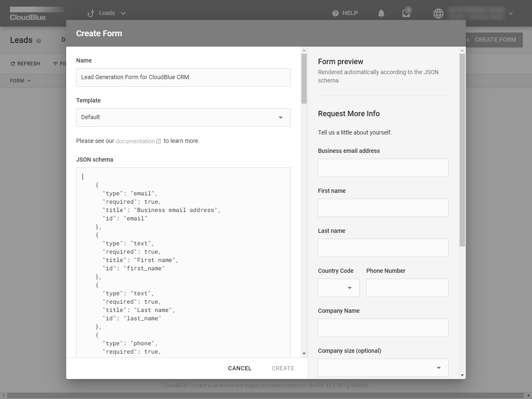This screenshot has height=399, width=532.
Task: Open the Company size dropdown
Action: [x=383, y=368]
